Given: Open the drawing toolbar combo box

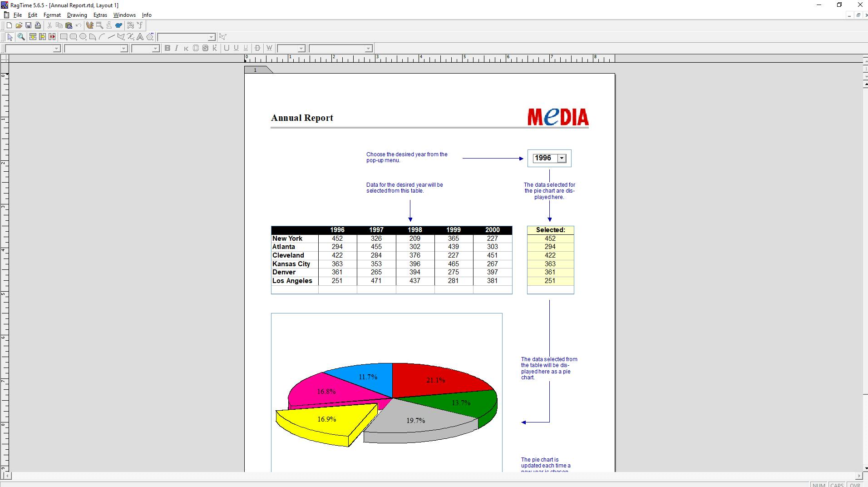Looking at the screenshot, I should tap(211, 37).
